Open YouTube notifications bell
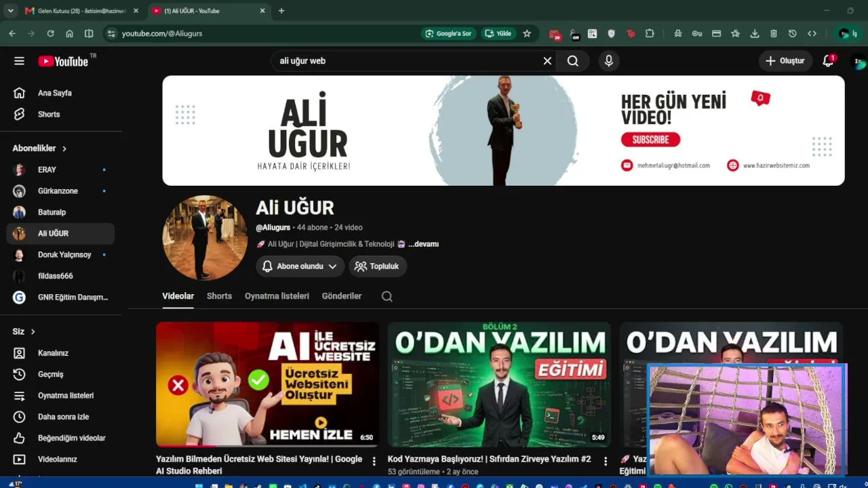 [828, 61]
